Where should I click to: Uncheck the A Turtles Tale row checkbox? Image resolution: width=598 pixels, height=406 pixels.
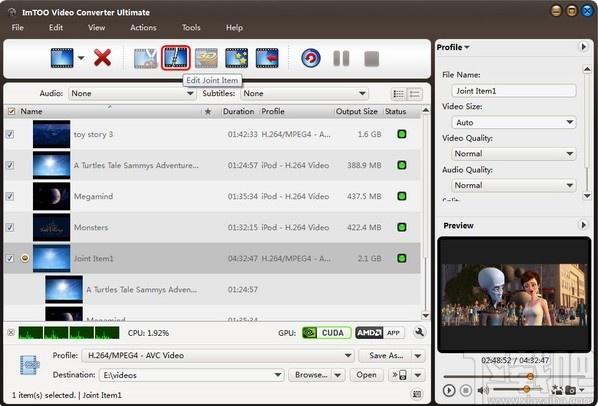(x=10, y=165)
